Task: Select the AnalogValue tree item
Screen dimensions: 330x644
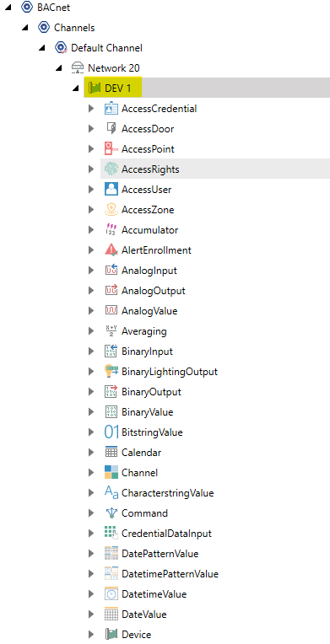Action: pos(149,311)
